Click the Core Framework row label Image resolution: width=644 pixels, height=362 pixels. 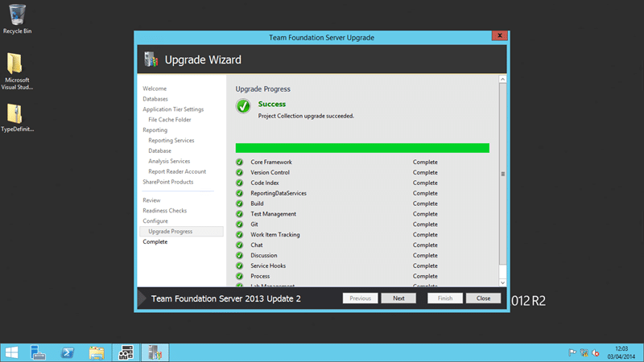point(271,162)
